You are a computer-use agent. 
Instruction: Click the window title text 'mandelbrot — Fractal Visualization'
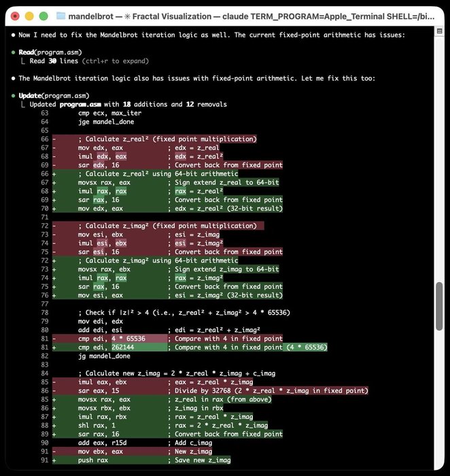(140, 16)
